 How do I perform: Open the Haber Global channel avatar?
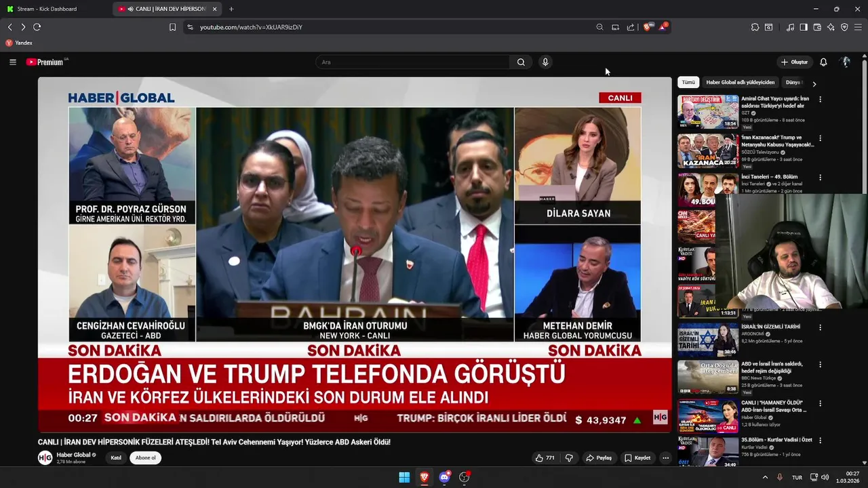tap(45, 458)
